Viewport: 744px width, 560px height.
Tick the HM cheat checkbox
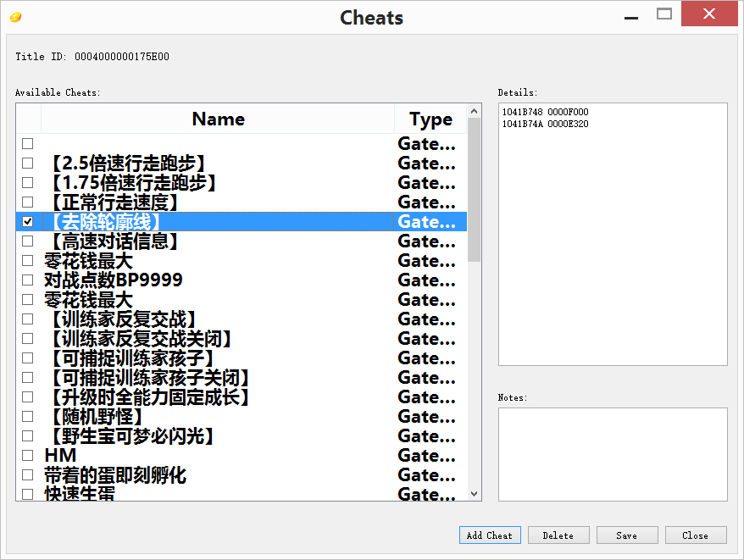[x=27, y=455]
